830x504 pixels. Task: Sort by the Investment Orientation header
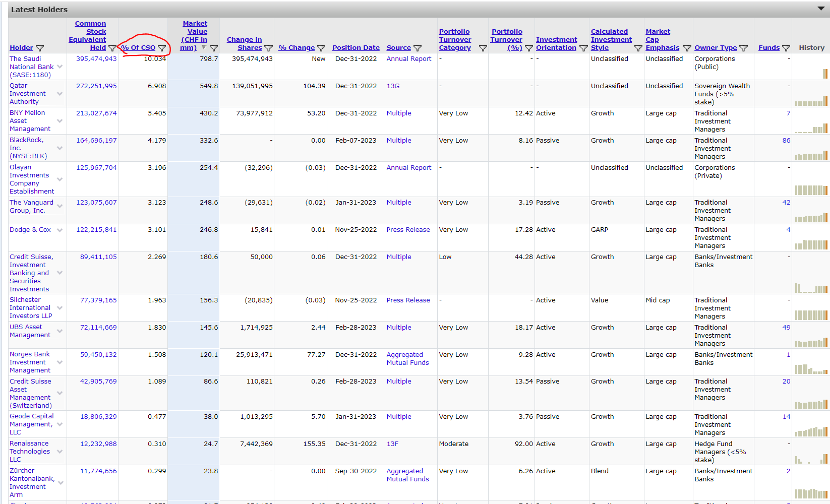coord(556,44)
